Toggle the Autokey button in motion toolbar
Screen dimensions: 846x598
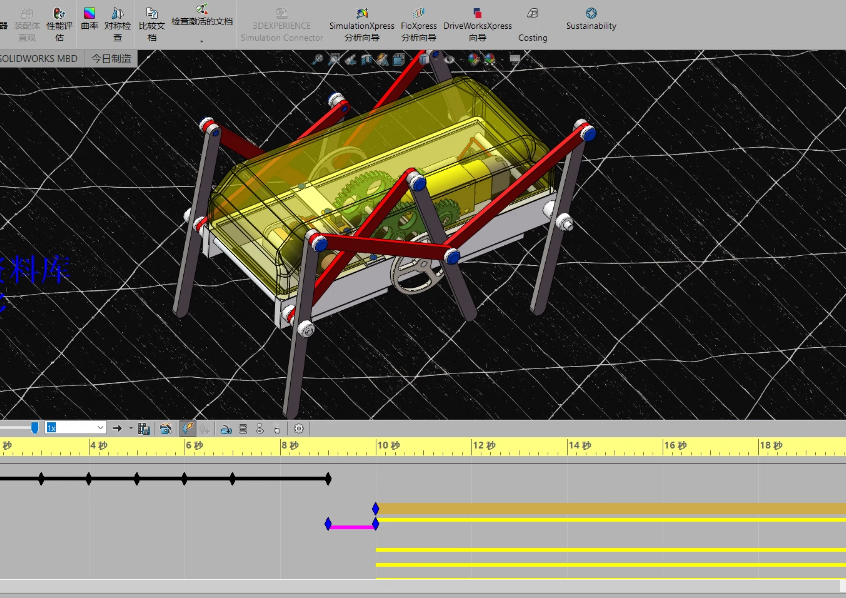pyautogui.click(x=188, y=428)
